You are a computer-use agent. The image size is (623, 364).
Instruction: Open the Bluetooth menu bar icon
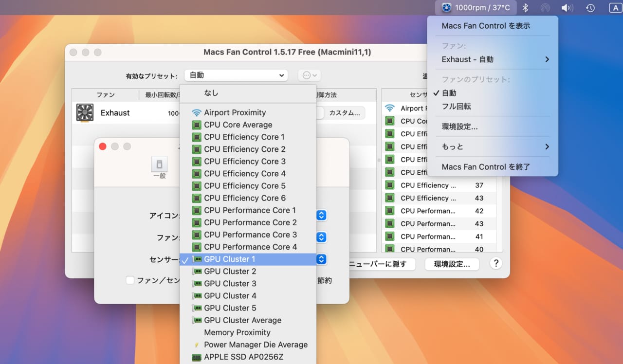[525, 8]
